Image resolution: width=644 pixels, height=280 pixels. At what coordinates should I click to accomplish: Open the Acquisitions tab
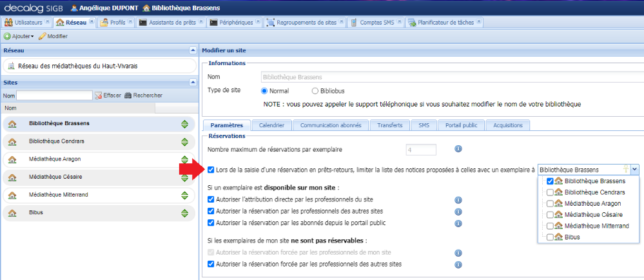[508, 125]
